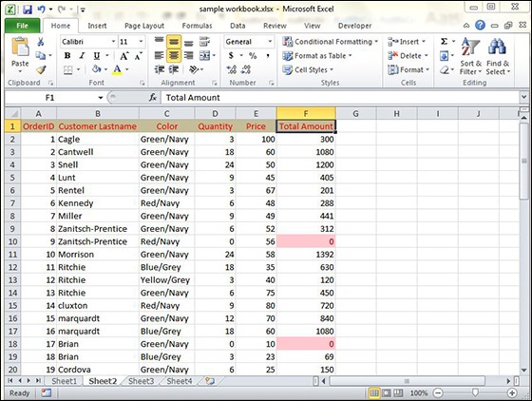Switch to the Data tab
Image resolution: width=532 pixels, height=401 pixels.
(x=237, y=26)
